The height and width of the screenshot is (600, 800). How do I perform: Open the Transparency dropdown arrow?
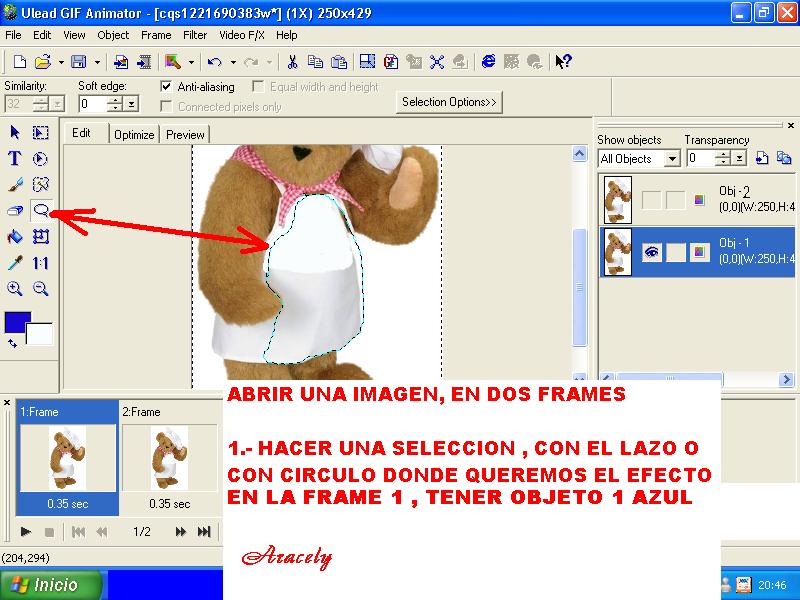(739, 159)
